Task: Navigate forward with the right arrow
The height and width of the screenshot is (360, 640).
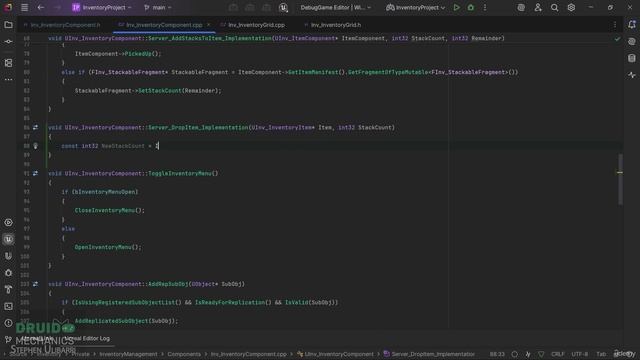Action: 57,7
